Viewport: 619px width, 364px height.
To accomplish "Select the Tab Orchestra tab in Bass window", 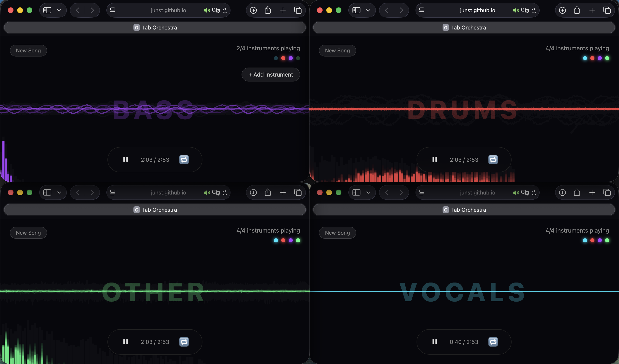I will [155, 27].
